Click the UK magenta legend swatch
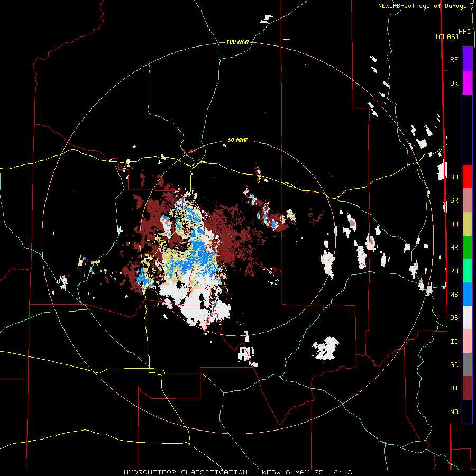Image resolution: width=476 pixels, height=476 pixels. coord(467,83)
